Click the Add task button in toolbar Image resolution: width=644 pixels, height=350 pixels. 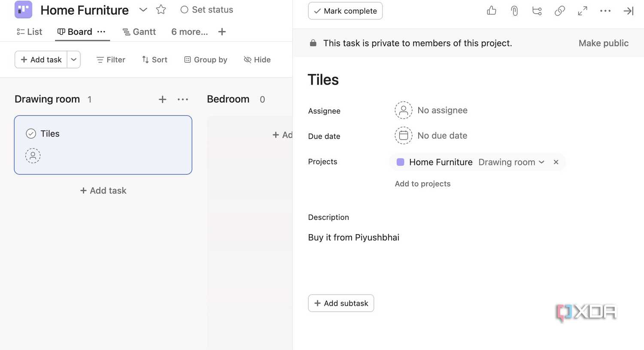(x=41, y=60)
